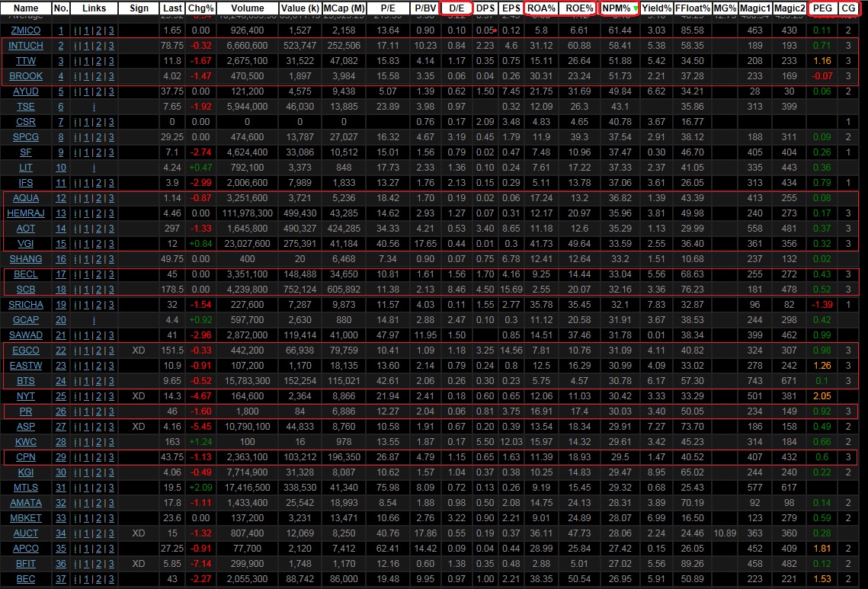Open the AQUA stock link
868x589 pixels.
click(26, 197)
